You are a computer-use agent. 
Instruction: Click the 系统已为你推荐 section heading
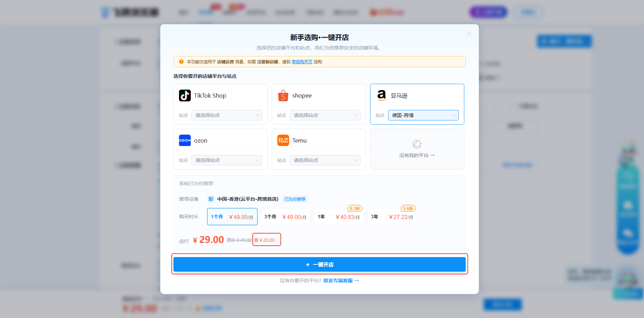[x=196, y=183]
